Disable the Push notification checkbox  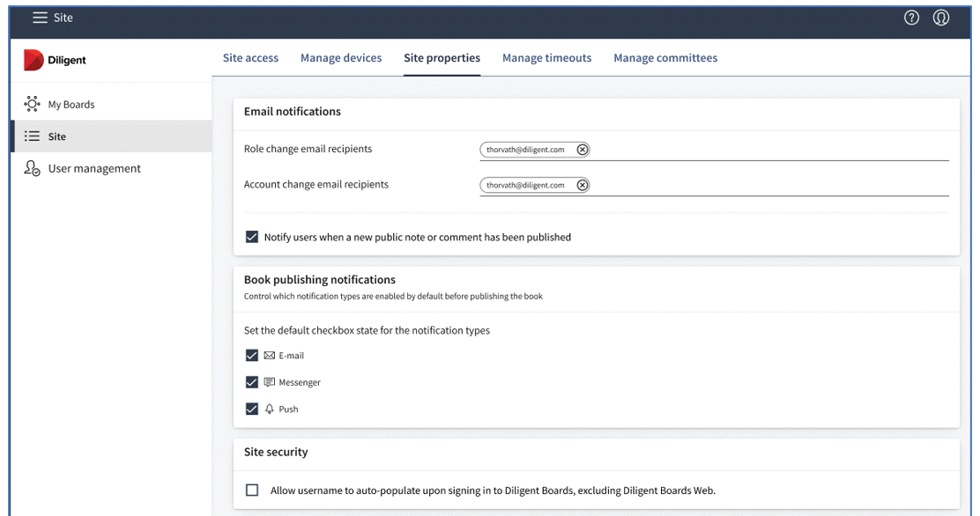click(x=252, y=409)
